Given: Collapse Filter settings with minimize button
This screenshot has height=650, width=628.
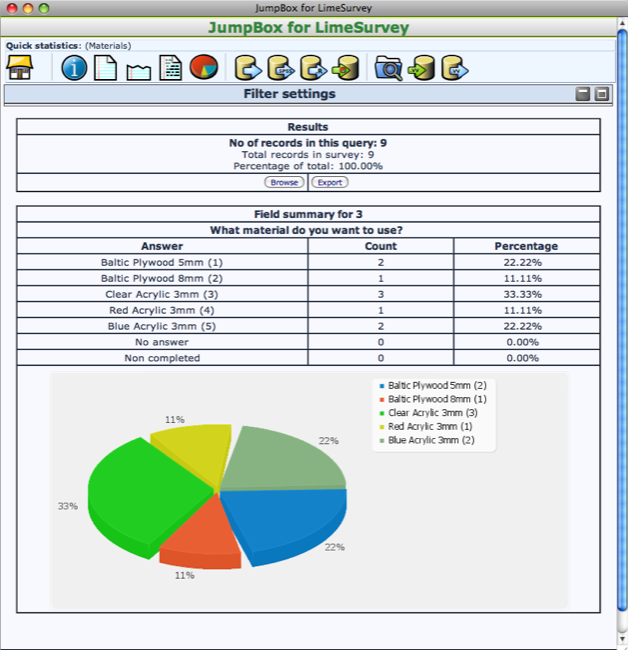Looking at the screenshot, I should (x=582, y=94).
